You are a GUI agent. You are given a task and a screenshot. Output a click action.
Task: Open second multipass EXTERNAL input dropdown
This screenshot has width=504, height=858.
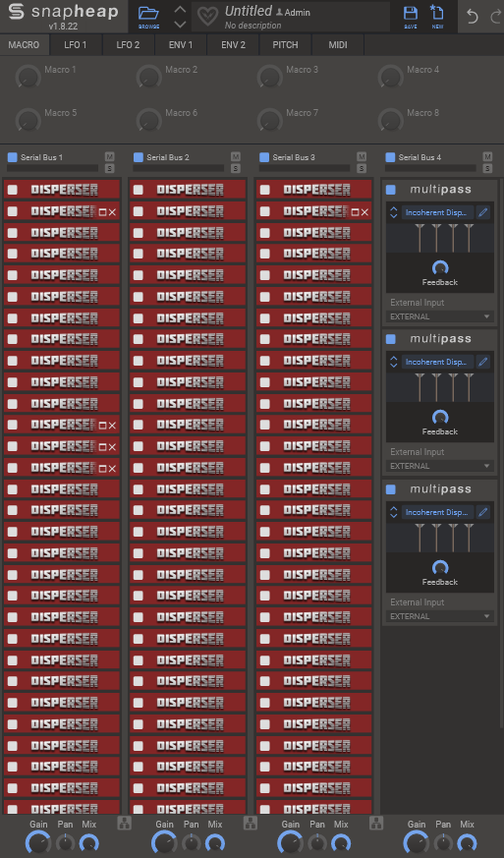(440, 466)
